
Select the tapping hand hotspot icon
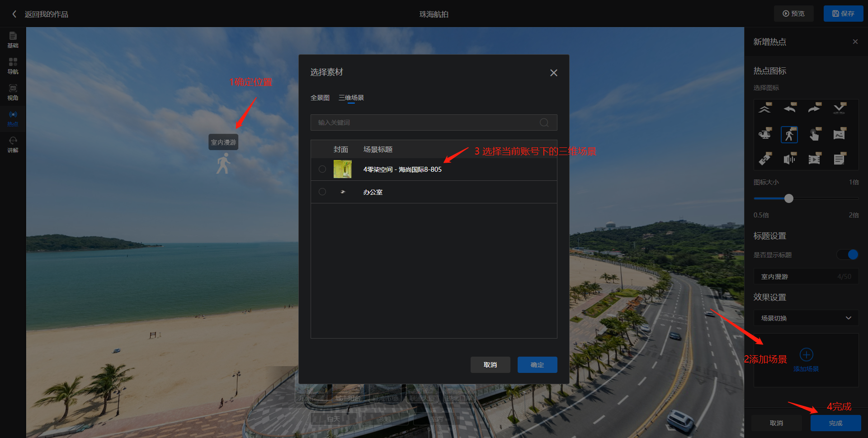(815, 134)
